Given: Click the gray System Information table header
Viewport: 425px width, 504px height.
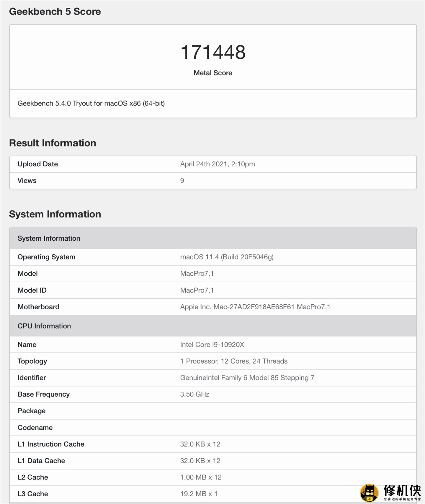Looking at the screenshot, I should coord(213,238).
